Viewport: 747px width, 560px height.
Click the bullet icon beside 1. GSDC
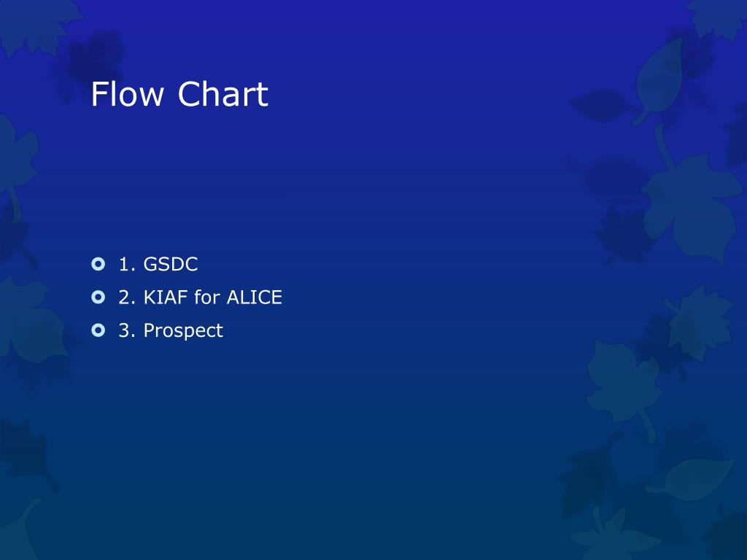(x=98, y=264)
